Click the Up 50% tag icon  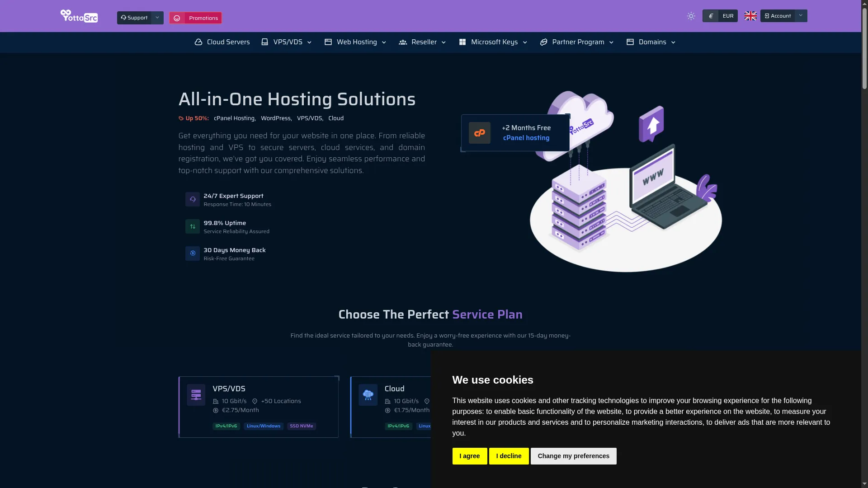click(x=181, y=118)
